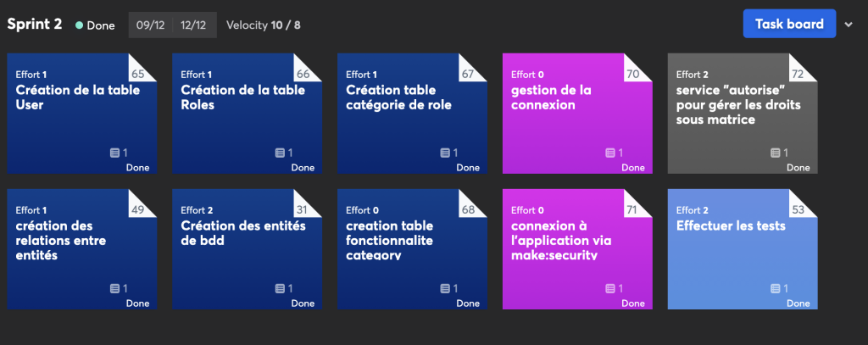Click the green Done status dot
Image resolution: width=868 pixels, height=345 pixels.
[x=80, y=25]
